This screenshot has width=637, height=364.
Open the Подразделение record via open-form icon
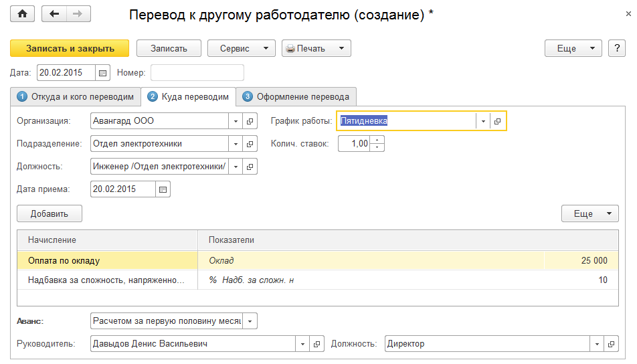pyautogui.click(x=250, y=143)
